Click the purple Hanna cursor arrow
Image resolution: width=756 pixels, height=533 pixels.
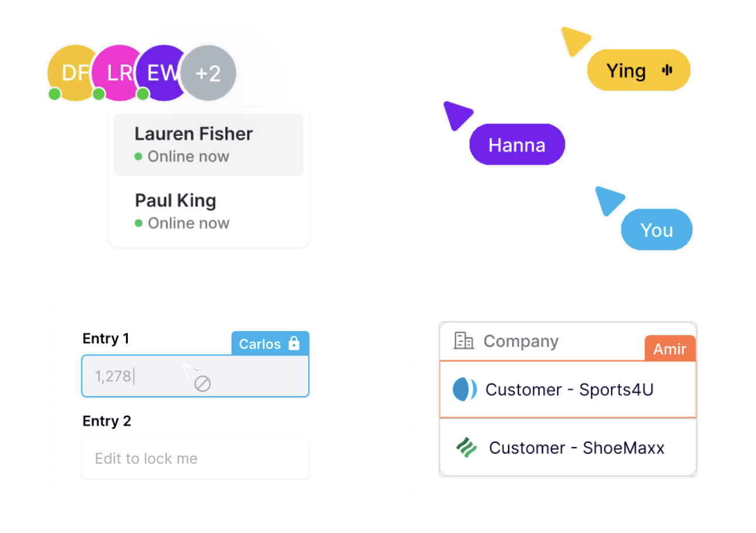(x=457, y=114)
